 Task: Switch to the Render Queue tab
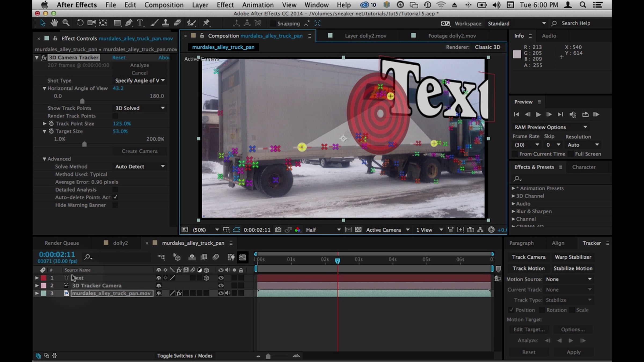(62, 243)
